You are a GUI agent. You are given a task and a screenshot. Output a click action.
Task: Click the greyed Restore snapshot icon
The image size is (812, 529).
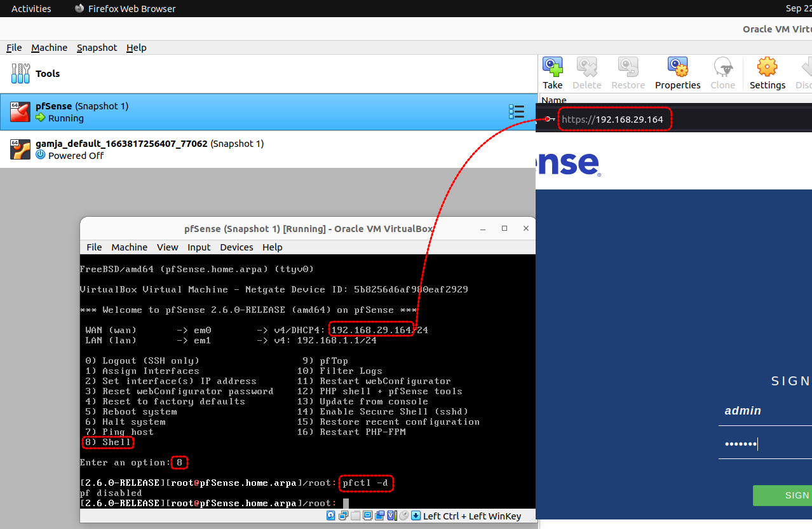coord(628,67)
